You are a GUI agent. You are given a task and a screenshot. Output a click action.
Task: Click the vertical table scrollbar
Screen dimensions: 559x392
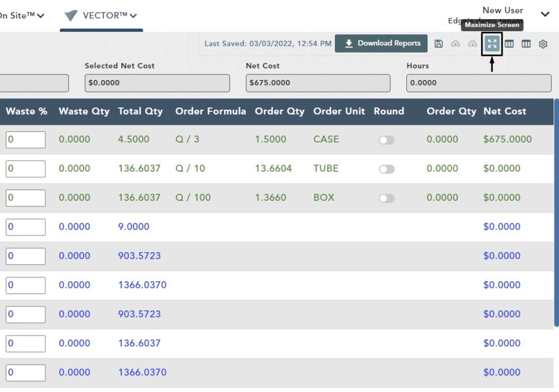(556, 212)
